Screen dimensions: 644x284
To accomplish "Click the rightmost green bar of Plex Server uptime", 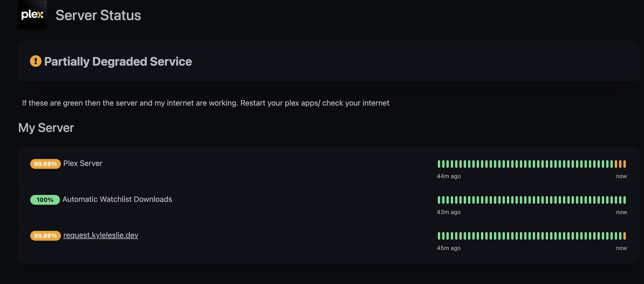I will click(612, 164).
